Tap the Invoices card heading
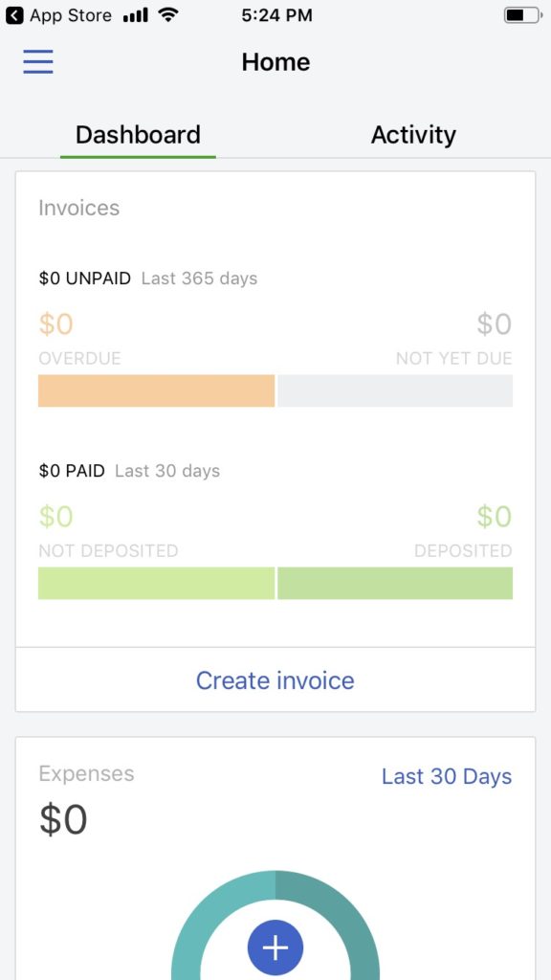Image resolution: width=551 pixels, height=980 pixels. pos(78,208)
